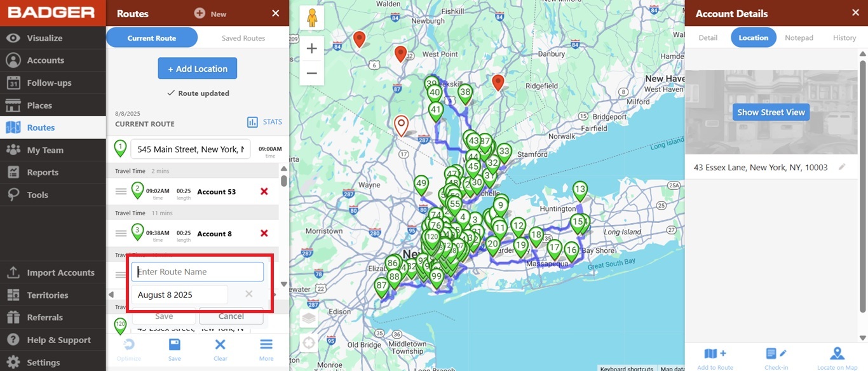Screen dimensions: 868x371
Task: Select map pin number 87
Action: (x=381, y=288)
